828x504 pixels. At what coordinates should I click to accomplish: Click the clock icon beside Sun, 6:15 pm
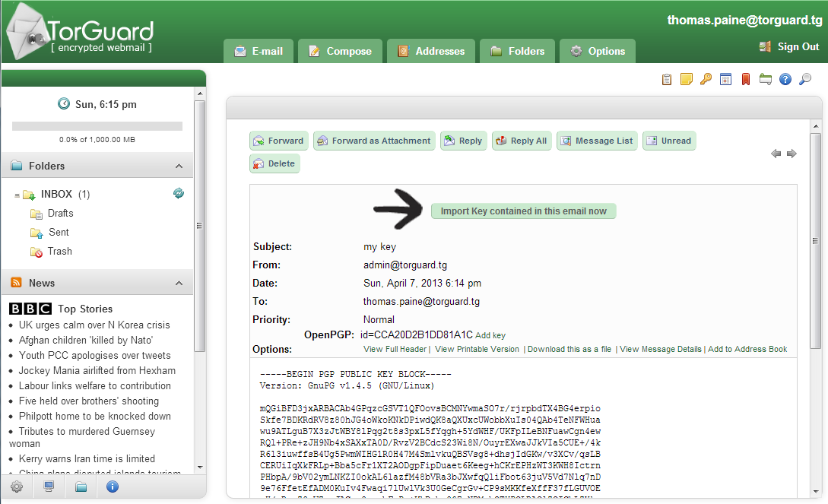pos(63,103)
